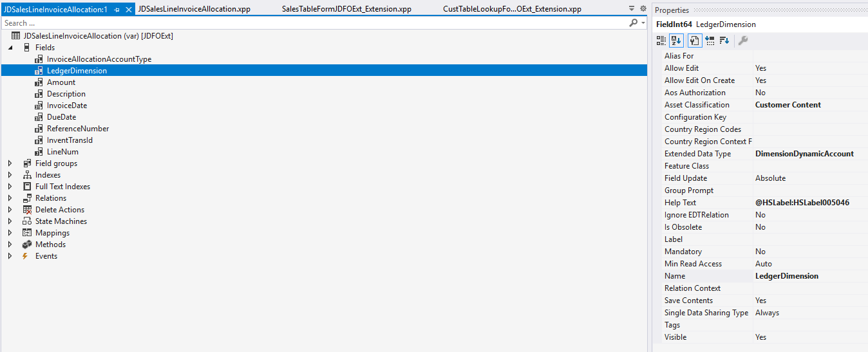
Task: Click the Mappings node icon
Action: tap(27, 233)
